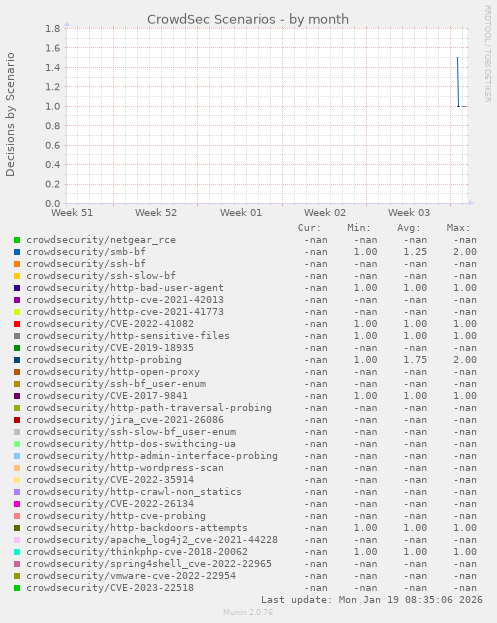Screen dimensions: 497x623
Task: Click the Week 02 x-axis label
Action: [x=325, y=213]
